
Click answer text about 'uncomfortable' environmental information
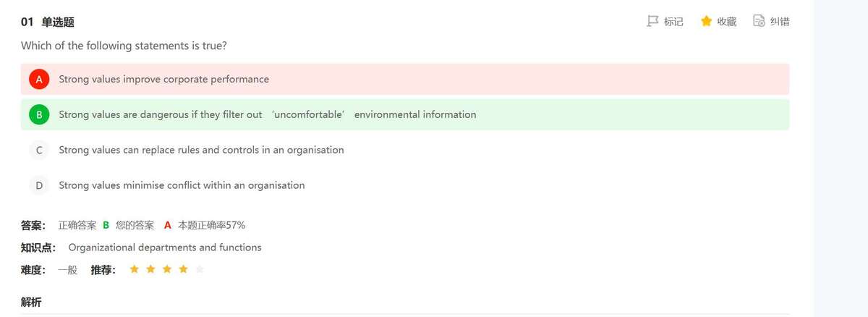pyautogui.click(x=267, y=114)
